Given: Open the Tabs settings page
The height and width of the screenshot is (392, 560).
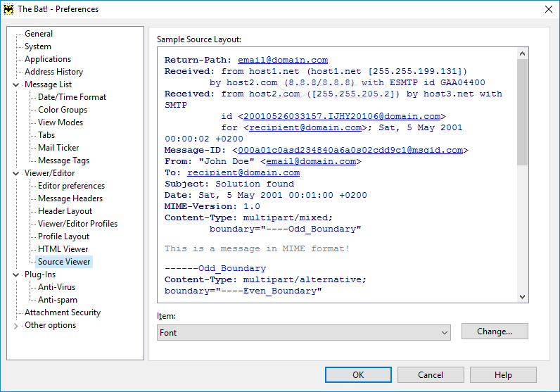Looking at the screenshot, I should [46, 135].
